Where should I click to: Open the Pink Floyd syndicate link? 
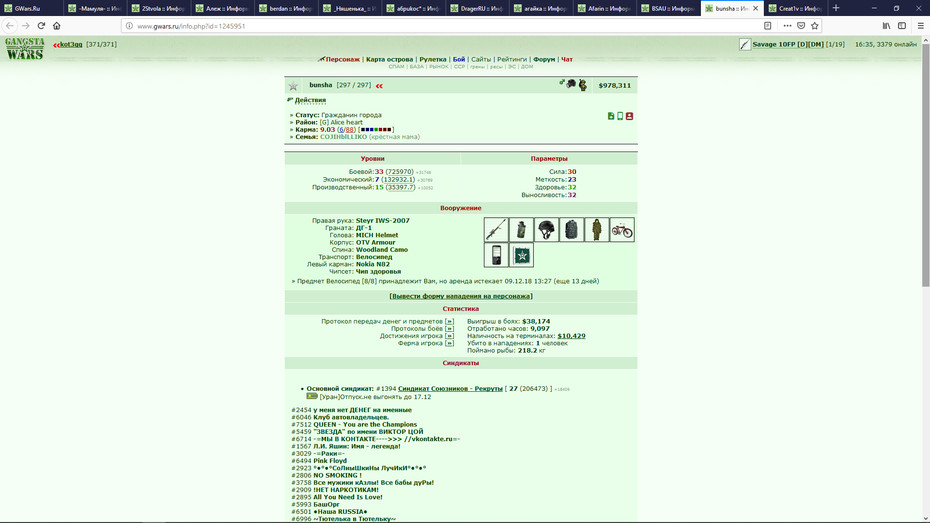(330, 461)
